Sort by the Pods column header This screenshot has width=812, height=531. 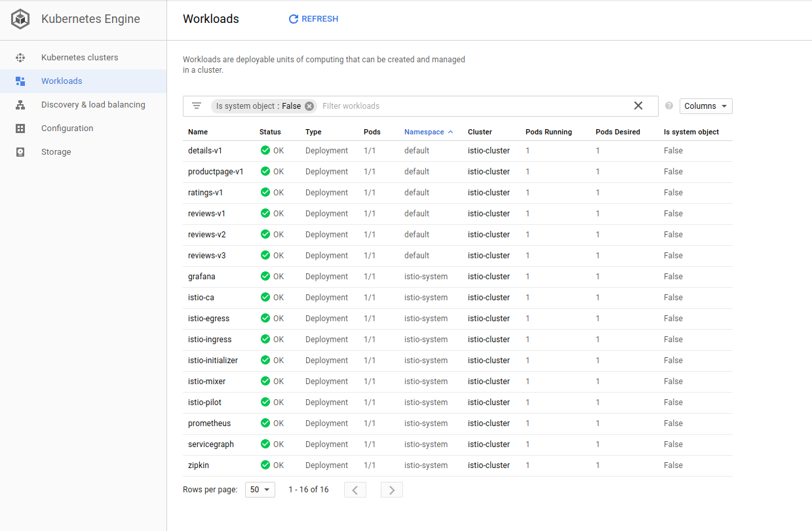[x=372, y=132]
